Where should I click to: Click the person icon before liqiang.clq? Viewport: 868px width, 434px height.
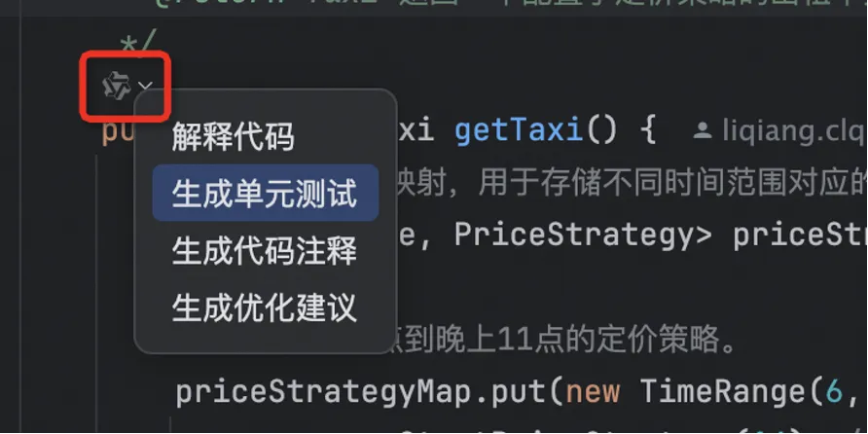(703, 131)
